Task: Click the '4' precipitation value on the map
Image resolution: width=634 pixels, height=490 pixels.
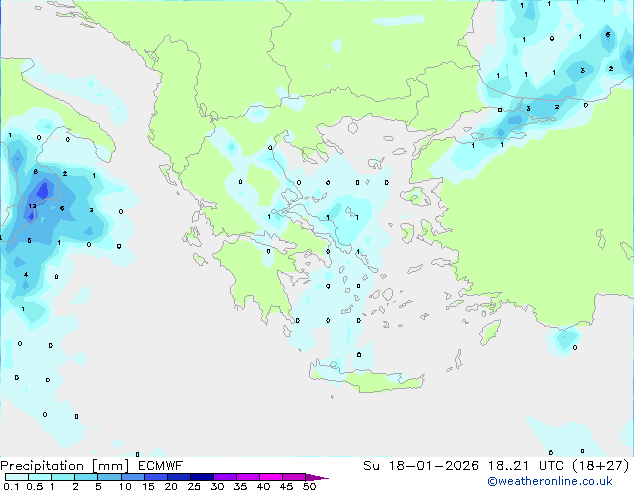Action: point(26,275)
